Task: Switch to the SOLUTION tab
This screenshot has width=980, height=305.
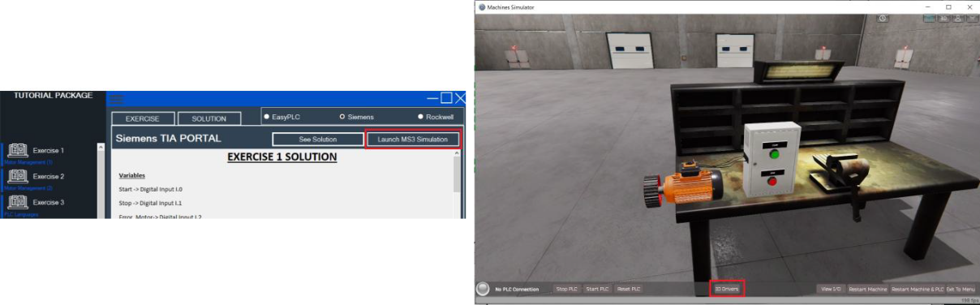Action: click(209, 118)
